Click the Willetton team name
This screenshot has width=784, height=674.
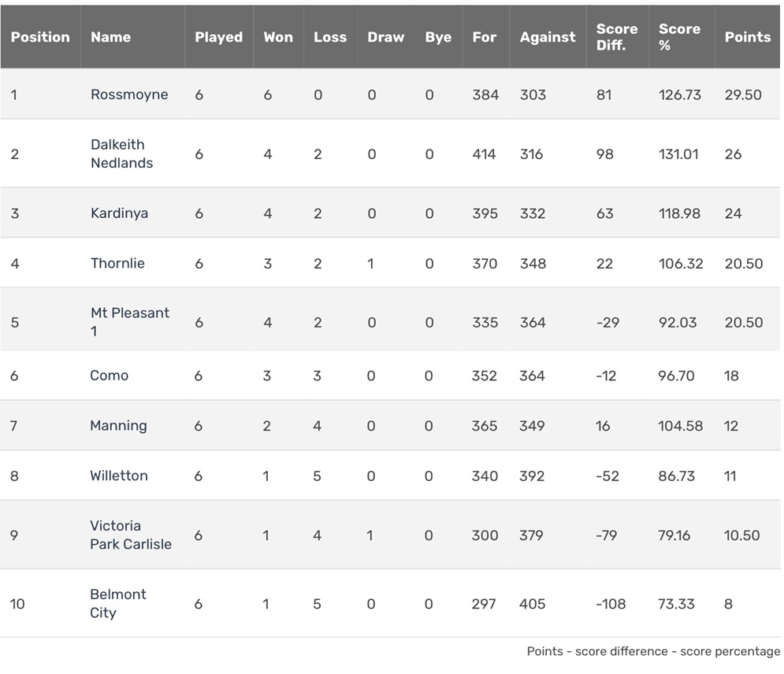click(x=119, y=476)
